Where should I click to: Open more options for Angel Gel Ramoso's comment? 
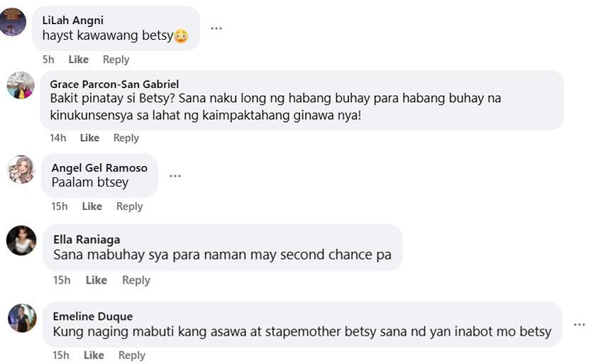[175, 176]
